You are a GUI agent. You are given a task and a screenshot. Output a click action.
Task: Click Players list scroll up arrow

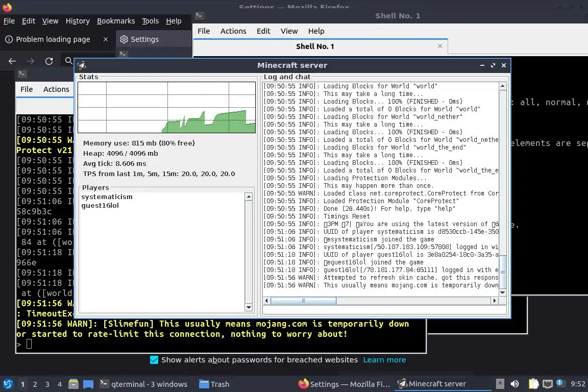pyautogui.click(x=249, y=197)
